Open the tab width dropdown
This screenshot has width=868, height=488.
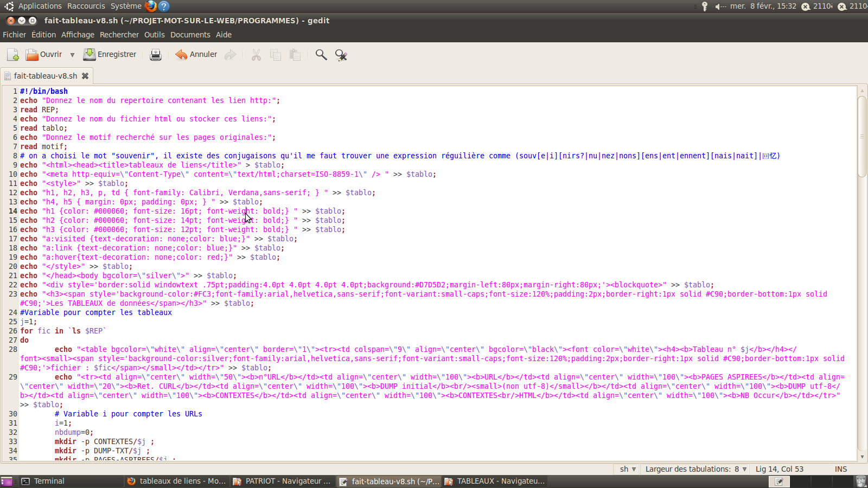[x=696, y=469]
